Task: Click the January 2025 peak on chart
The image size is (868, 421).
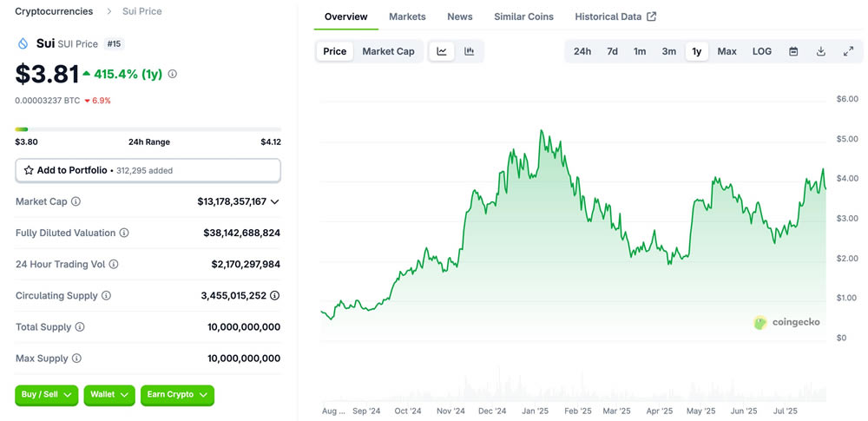Action: 541,131
